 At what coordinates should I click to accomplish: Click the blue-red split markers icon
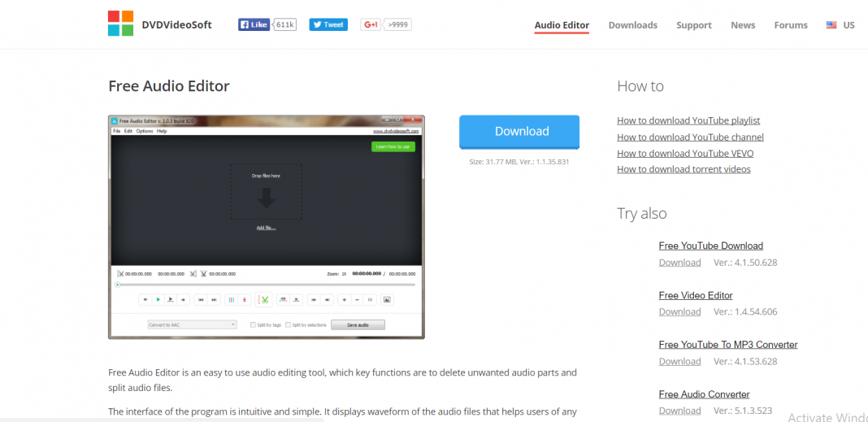pyautogui.click(x=232, y=299)
